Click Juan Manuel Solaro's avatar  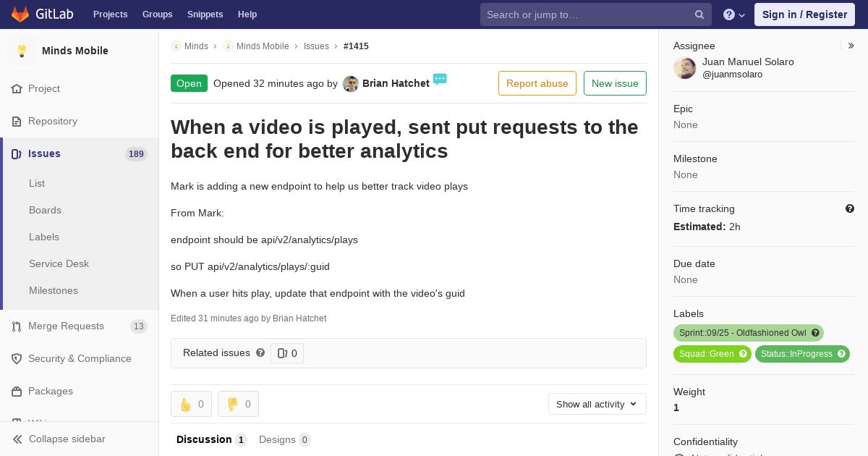point(684,68)
